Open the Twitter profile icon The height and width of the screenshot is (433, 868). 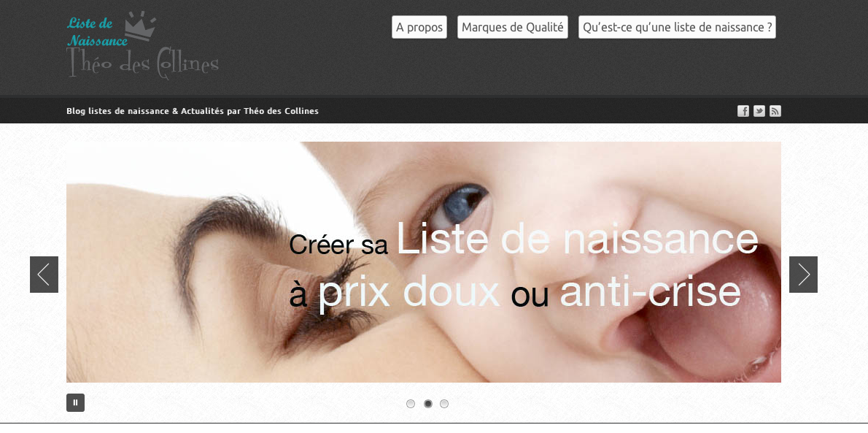(x=759, y=111)
